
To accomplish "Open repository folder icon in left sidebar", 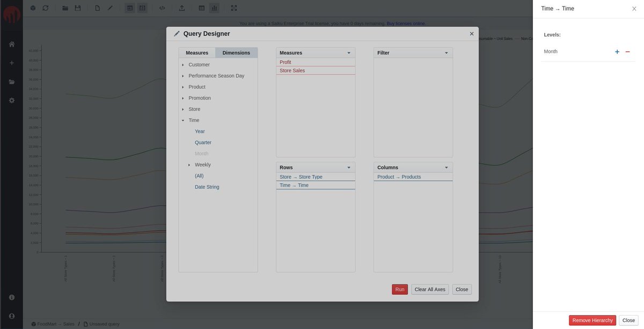I will pyautogui.click(x=12, y=82).
